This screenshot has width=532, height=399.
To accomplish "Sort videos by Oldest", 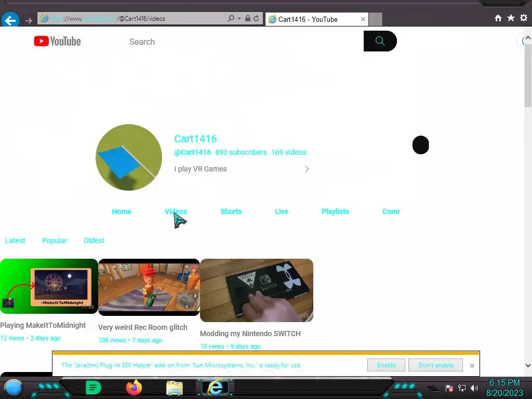I will coord(94,241).
